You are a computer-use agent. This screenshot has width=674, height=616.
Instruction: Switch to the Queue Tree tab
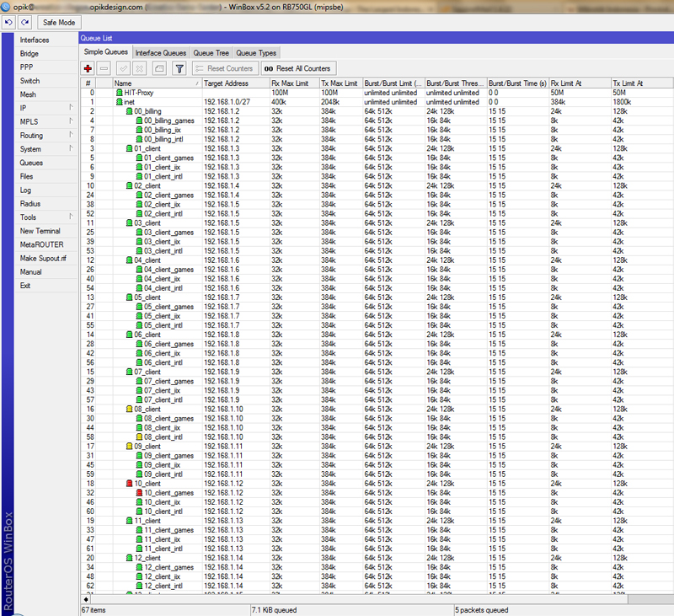[x=211, y=53]
